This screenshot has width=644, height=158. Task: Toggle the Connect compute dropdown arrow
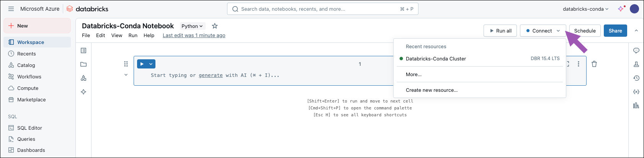[558, 31]
